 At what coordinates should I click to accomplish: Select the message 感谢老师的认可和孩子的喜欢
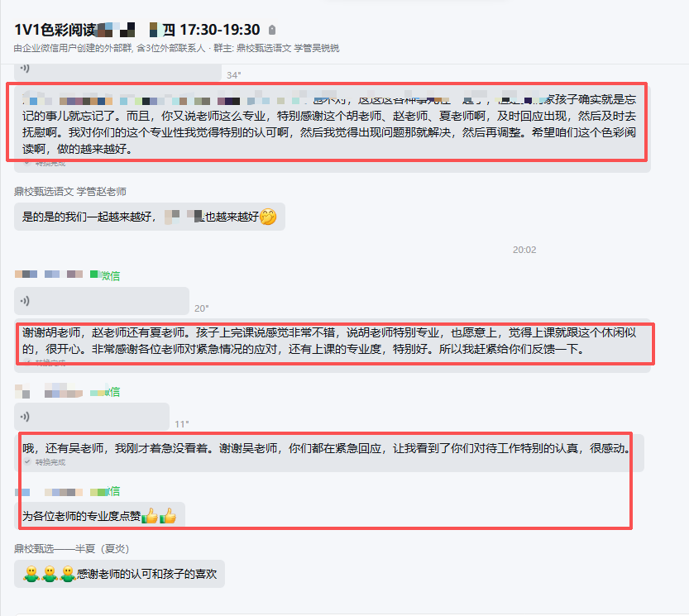pos(119,574)
